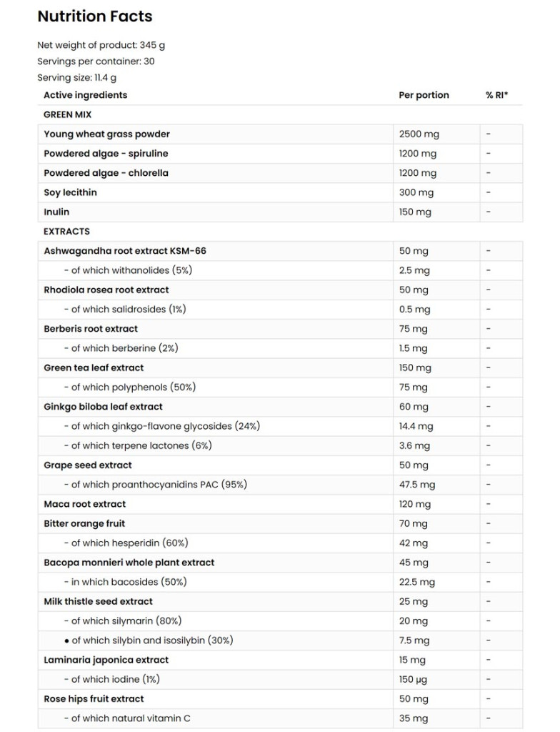The width and height of the screenshot is (560, 732).
Task: Select the GREEN MIX section label
Action: (67, 114)
